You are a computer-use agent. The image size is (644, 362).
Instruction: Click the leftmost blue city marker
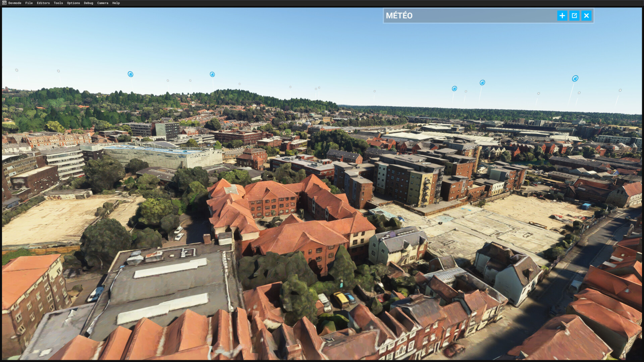130,74
